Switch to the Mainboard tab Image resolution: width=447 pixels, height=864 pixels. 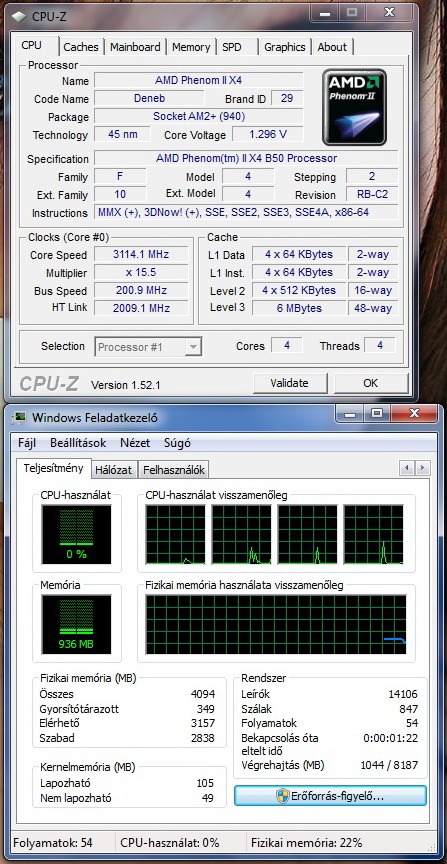coord(135,47)
